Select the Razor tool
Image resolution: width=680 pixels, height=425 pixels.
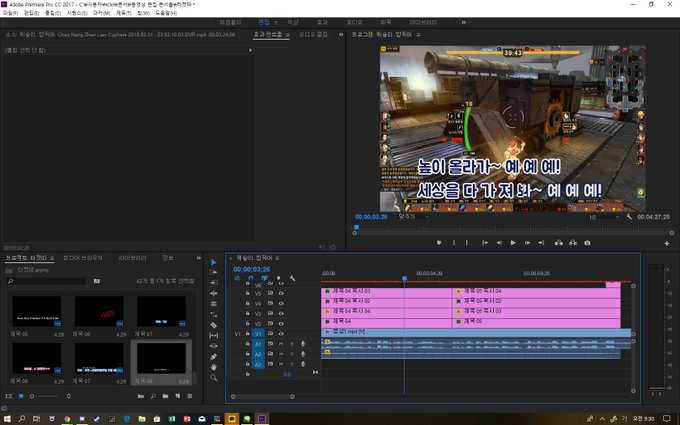213,325
